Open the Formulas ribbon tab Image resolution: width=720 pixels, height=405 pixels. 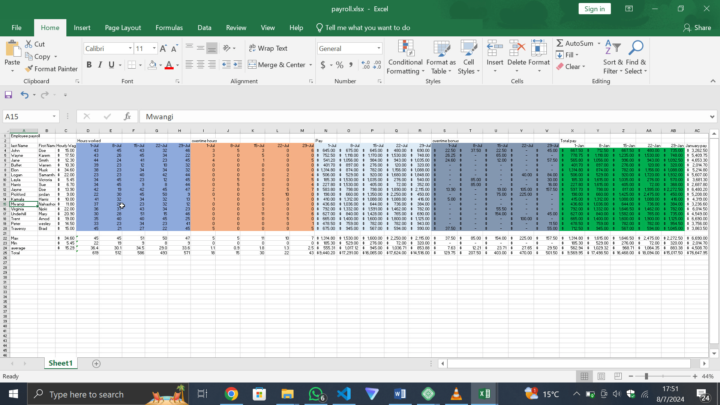coord(169,28)
